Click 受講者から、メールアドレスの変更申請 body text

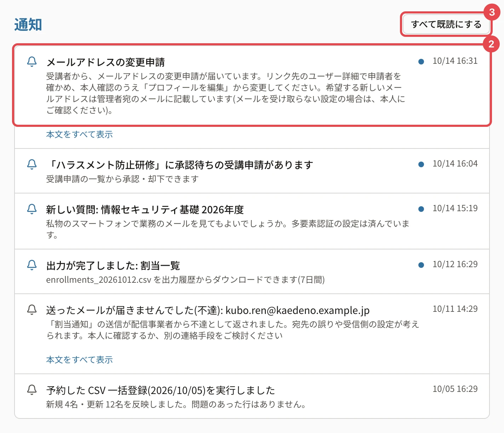pos(225,93)
